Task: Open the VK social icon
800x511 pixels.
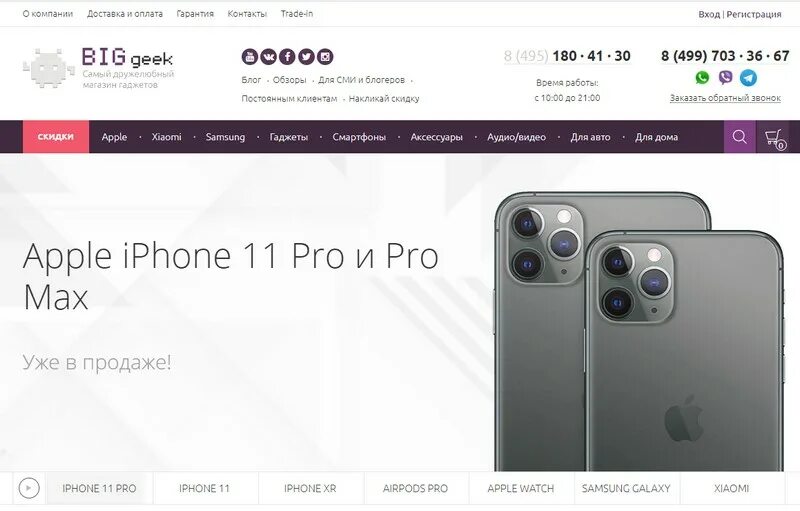Action: 268,57
